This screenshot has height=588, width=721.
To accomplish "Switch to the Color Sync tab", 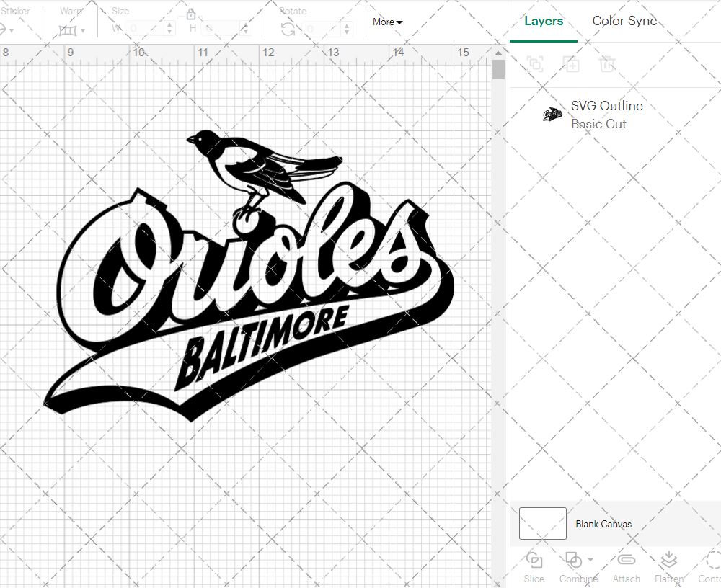I will (624, 21).
